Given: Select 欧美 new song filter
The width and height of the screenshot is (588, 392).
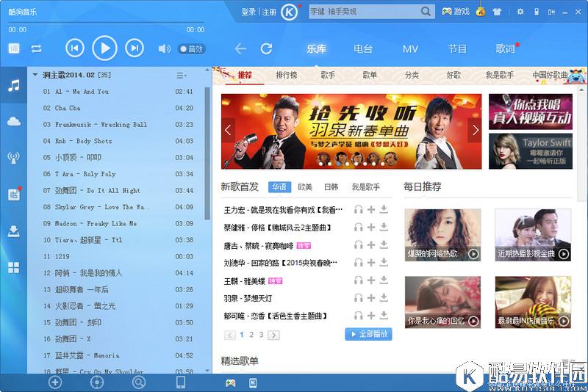Looking at the screenshot, I should pyautogui.click(x=305, y=187).
